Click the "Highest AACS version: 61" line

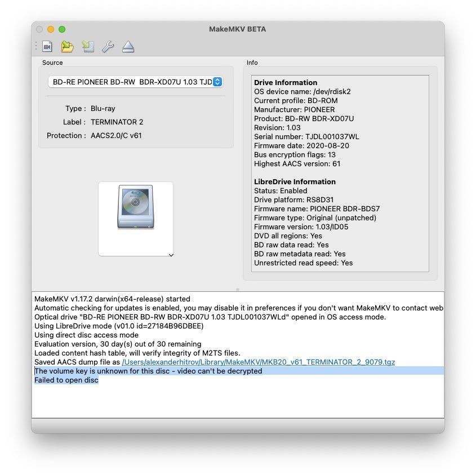pyautogui.click(x=297, y=164)
